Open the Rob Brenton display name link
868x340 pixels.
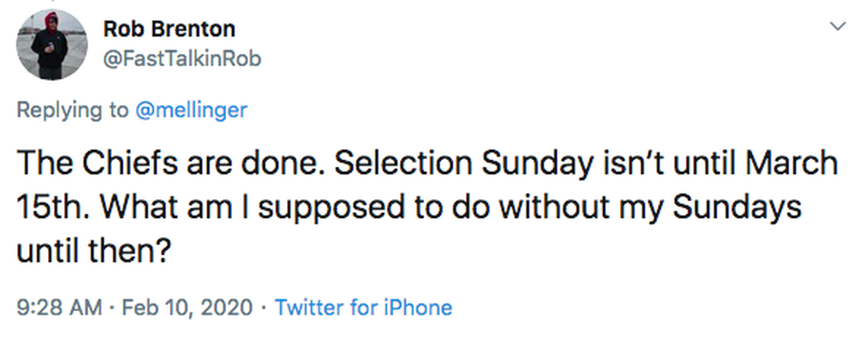[169, 29]
